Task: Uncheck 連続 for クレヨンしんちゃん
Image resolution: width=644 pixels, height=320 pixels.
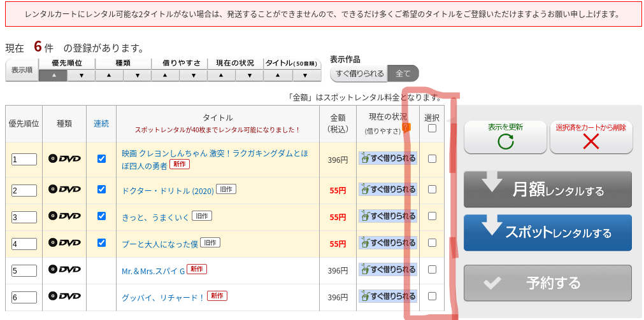Action: coord(101,158)
